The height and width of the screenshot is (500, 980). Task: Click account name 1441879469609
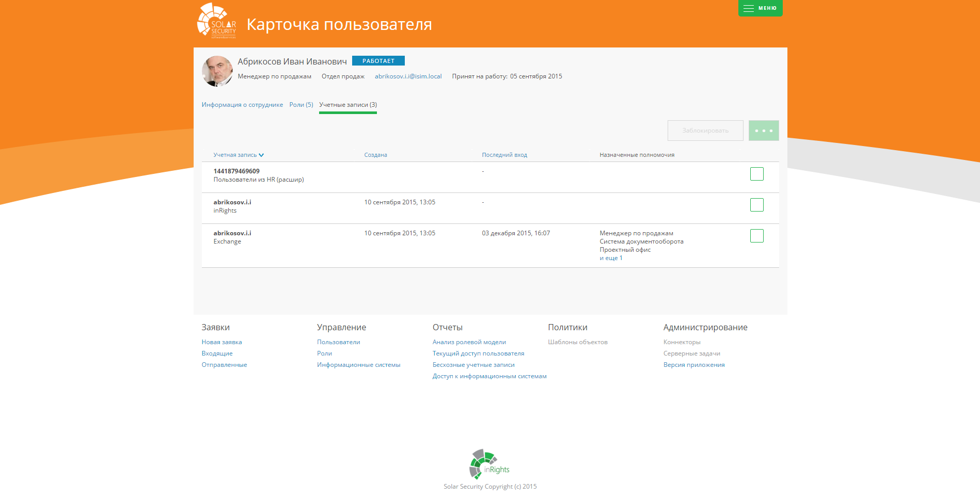[x=236, y=171]
